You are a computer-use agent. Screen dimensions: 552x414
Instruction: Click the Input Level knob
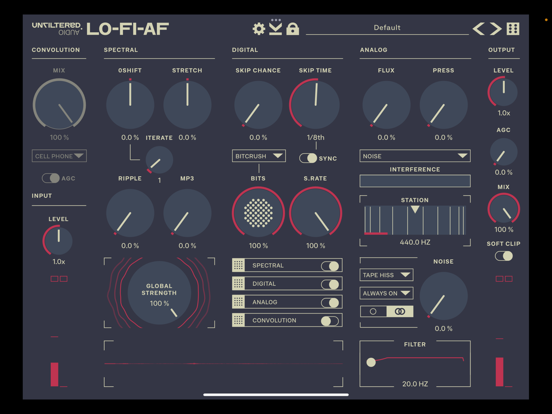pyautogui.click(x=58, y=240)
